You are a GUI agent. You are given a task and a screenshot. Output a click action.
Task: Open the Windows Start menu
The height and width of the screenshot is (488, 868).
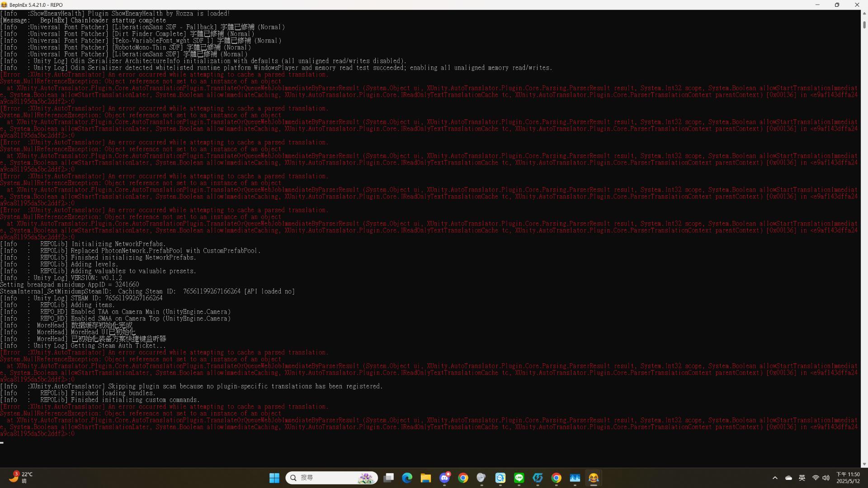point(274,478)
